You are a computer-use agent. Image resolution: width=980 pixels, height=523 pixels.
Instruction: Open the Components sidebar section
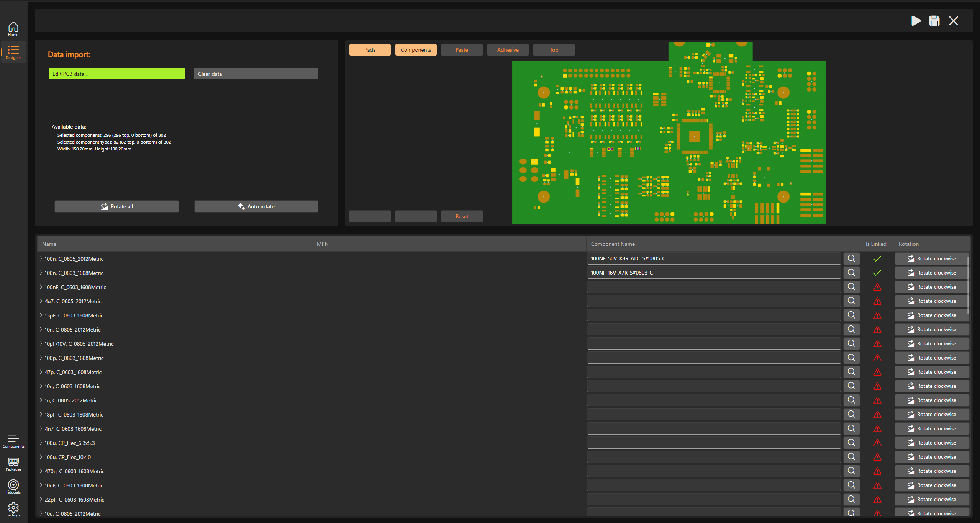pyautogui.click(x=13, y=441)
